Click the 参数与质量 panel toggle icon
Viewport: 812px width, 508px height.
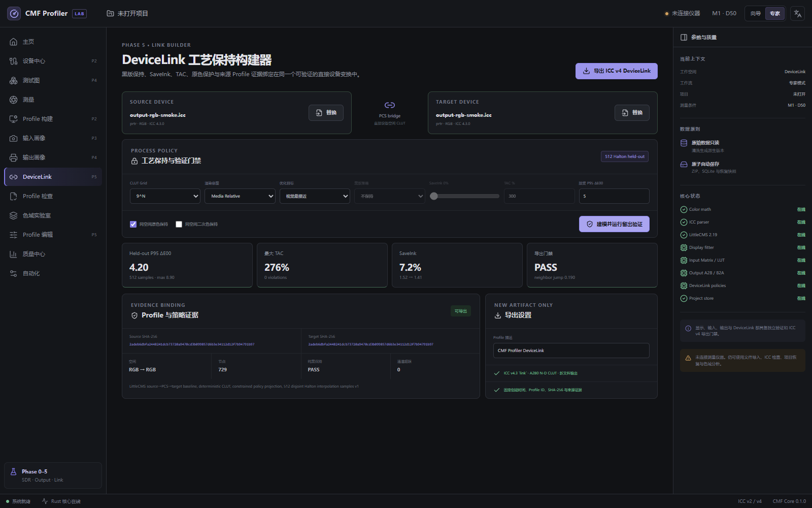click(684, 37)
